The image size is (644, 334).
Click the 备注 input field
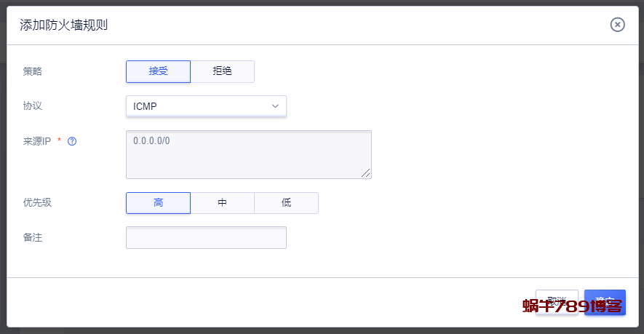pos(206,237)
